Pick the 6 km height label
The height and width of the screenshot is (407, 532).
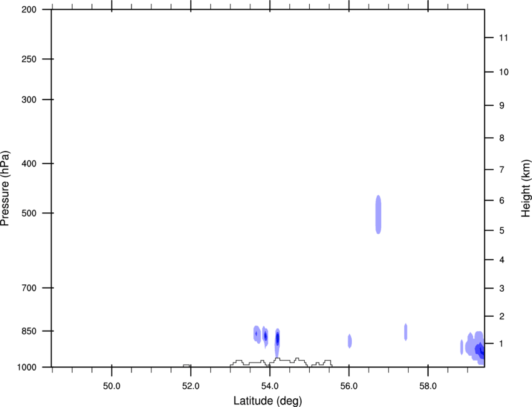[x=502, y=200]
